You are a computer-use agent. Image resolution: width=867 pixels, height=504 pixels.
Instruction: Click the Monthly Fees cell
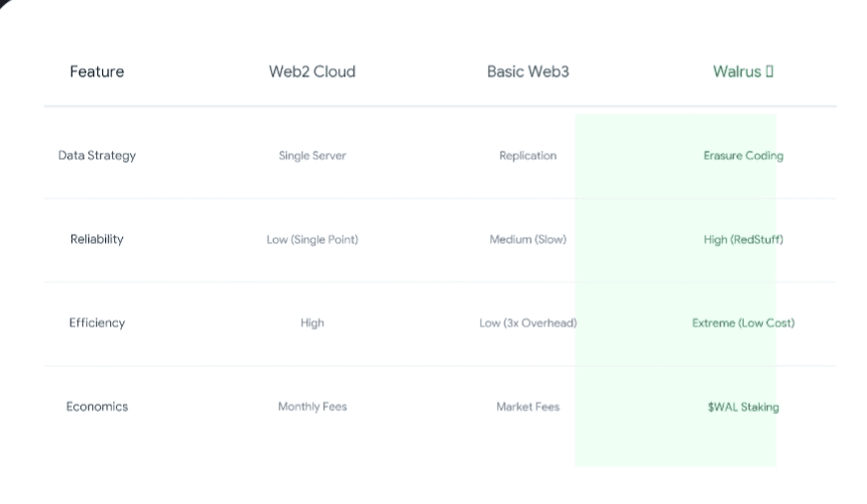coord(311,407)
